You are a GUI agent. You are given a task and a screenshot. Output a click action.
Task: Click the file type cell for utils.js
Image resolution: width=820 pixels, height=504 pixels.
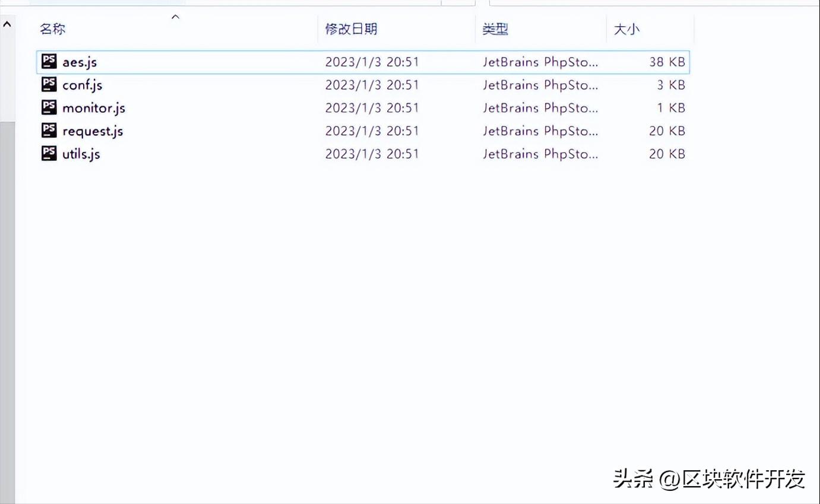[x=540, y=154]
